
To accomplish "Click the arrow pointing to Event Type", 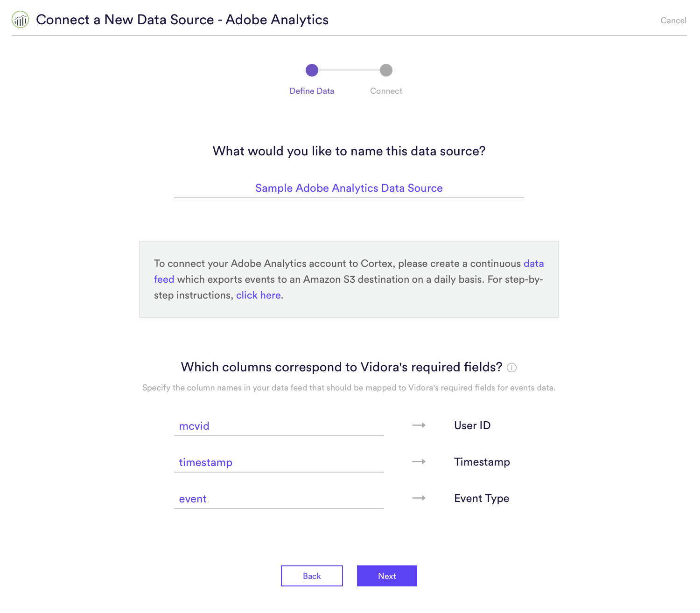I will tap(419, 498).
